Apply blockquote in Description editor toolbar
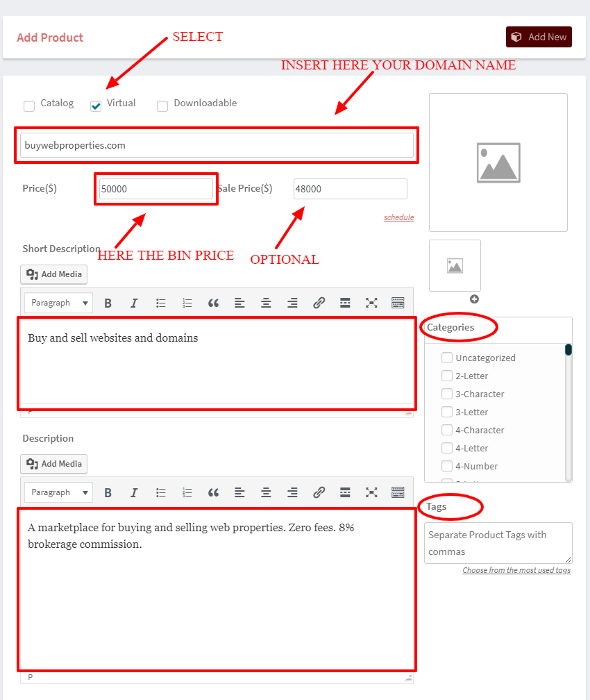590x700 pixels. (x=213, y=492)
